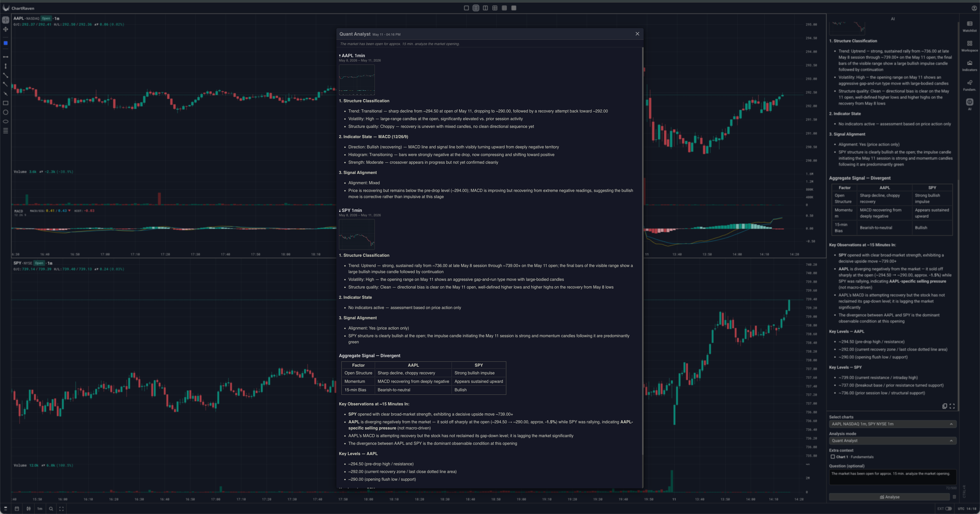Open the AI sidebar panel
Viewport: 980px width, 514px height.
pyautogui.click(x=969, y=104)
